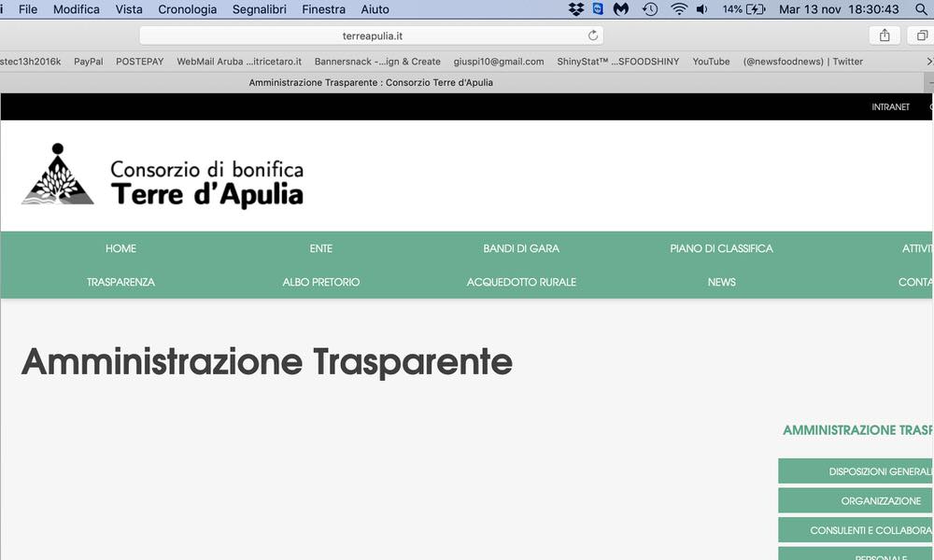Open ALBO PRETORIO section
Image resolution: width=934 pixels, height=560 pixels.
click(x=320, y=282)
